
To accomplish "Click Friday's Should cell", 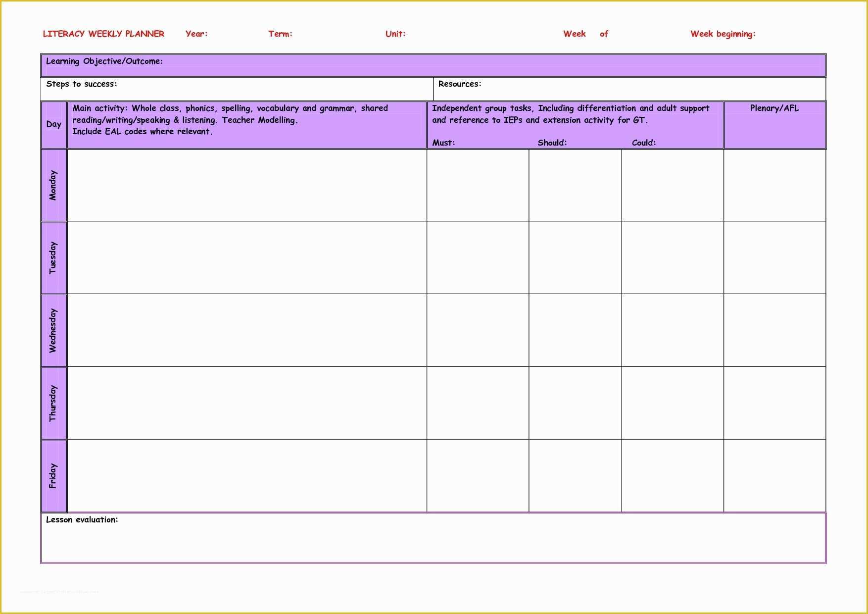I will pyautogui.click(x=575, y=476).
